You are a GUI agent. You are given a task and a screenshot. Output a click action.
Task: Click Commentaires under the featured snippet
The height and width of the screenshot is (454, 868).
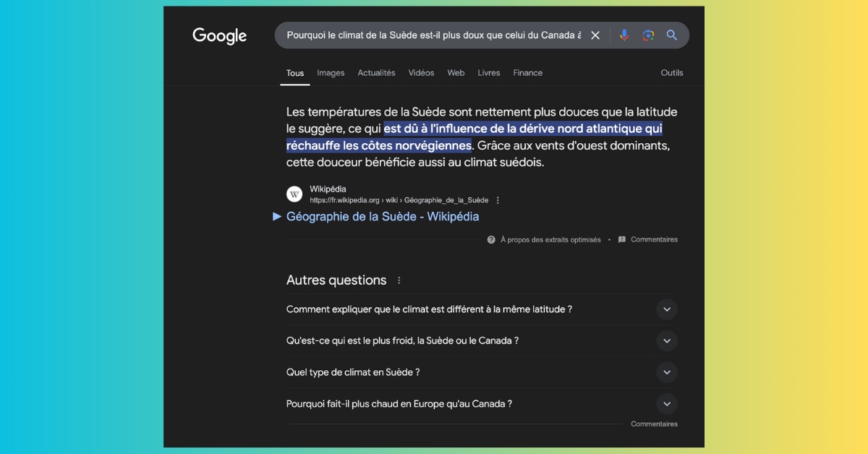654,239
